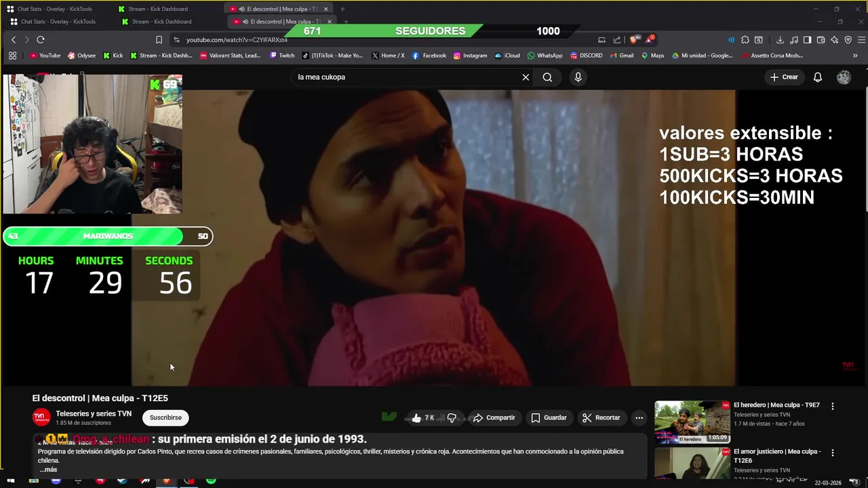Open the music note playlist icon
This screenshot has height=488, width=868.
(x=794, y=40)
